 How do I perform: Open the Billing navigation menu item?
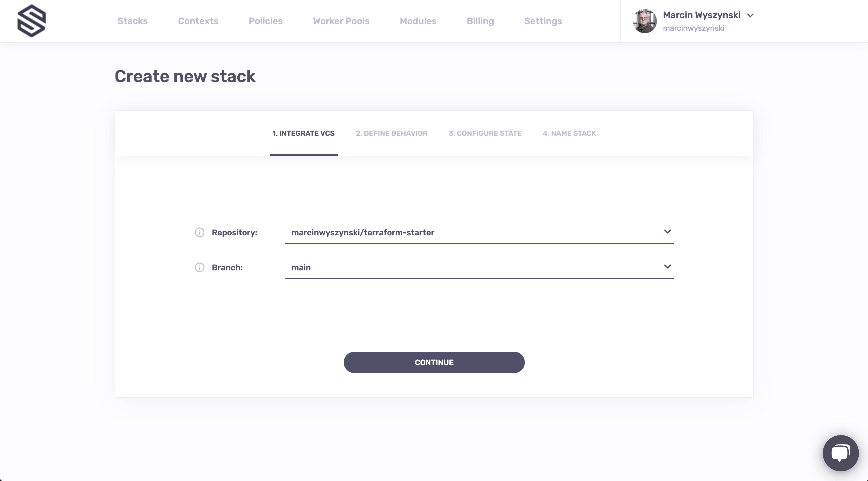[x=480, y=21]
